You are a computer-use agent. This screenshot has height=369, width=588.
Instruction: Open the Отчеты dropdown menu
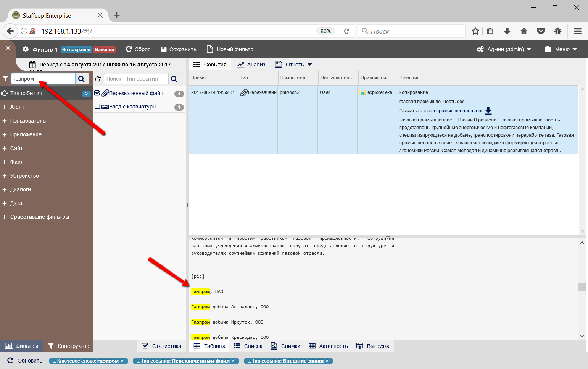[293, 65]
